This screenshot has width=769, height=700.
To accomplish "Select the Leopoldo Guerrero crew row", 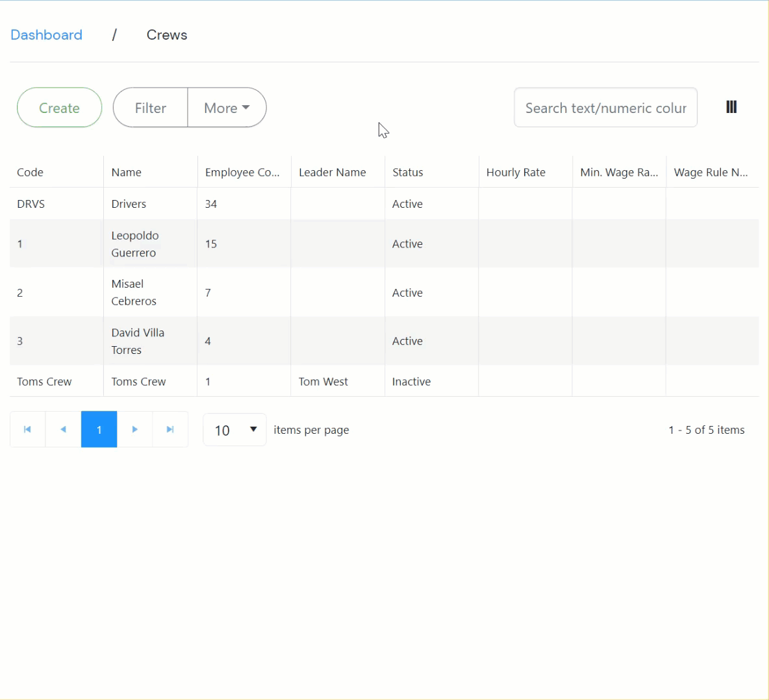I will pyautogui.click(x=134, y=244).
